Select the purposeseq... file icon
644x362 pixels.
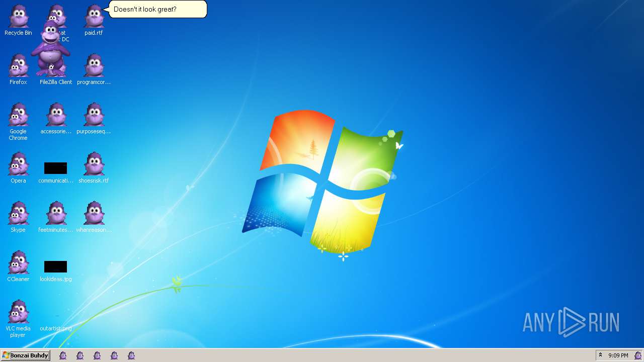point(94,119)
